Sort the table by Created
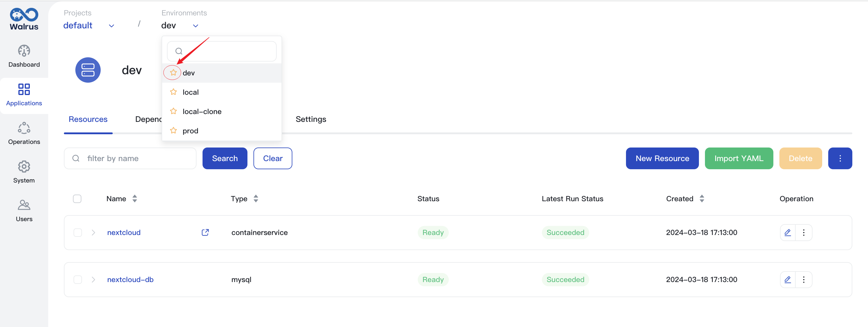This screenshot has width=868, height=327. point(702,198)
